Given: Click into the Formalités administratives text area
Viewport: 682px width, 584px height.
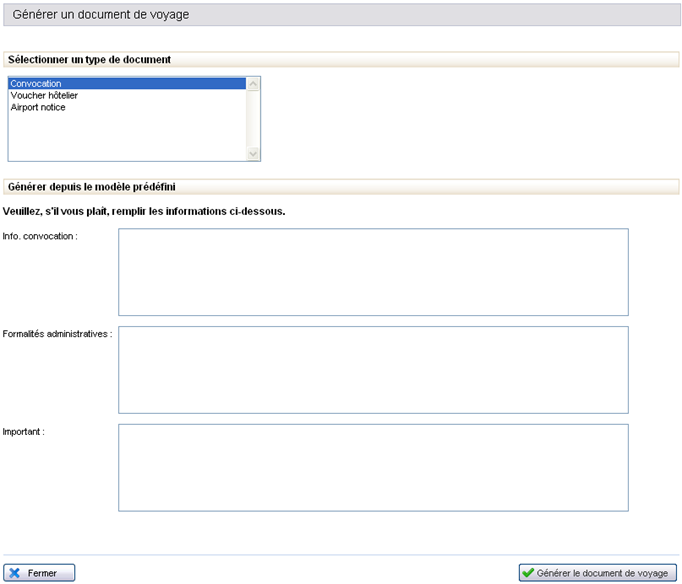Looking at the screenshot, I should (373, 370).
